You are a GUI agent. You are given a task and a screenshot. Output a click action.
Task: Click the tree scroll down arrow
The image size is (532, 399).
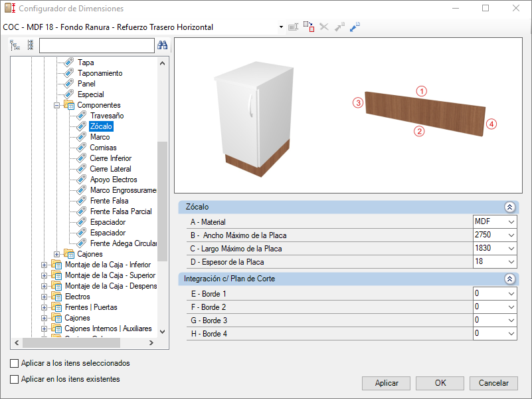point(163,332)
